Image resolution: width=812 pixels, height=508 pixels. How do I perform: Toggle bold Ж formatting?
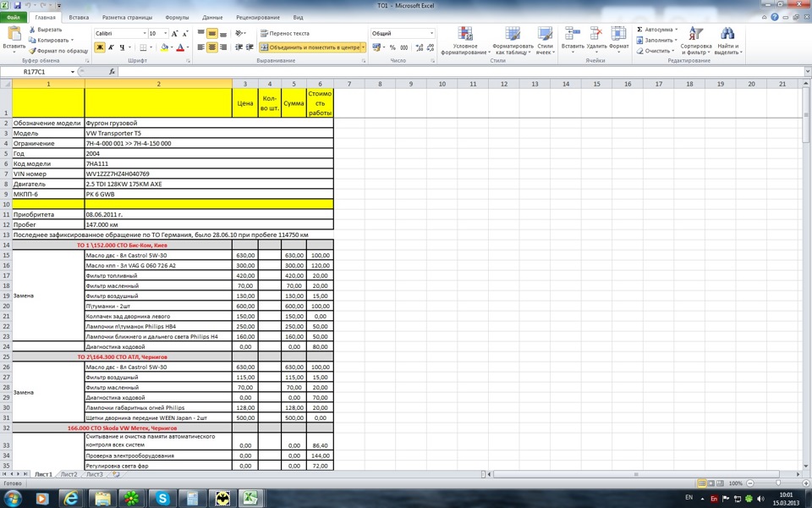click(x=100, y=47)
